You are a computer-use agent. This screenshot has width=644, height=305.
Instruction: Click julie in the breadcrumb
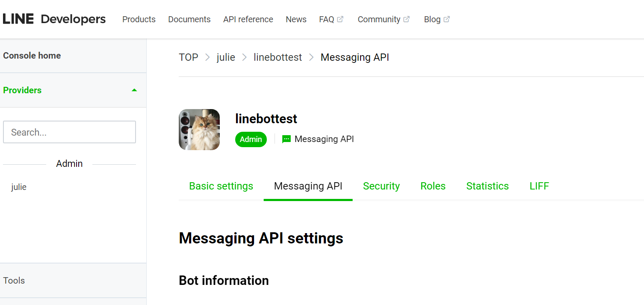pyautogui.click(x=226, y=57)
